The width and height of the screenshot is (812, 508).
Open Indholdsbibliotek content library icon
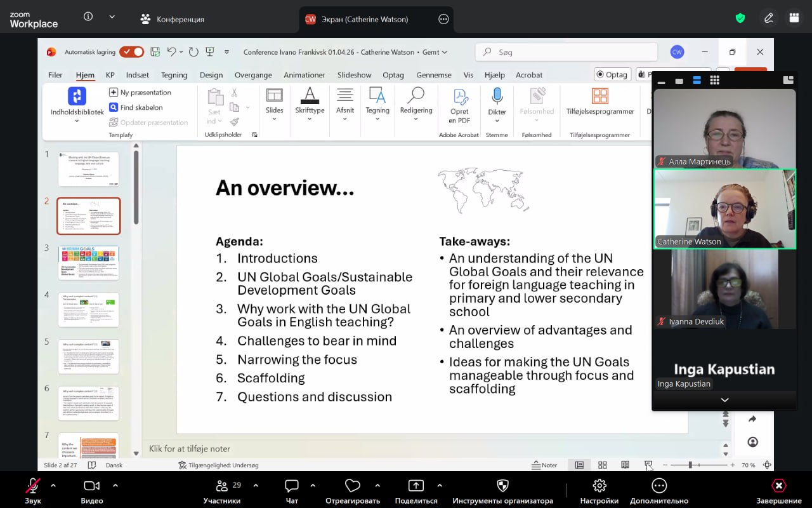pos(77,97)
